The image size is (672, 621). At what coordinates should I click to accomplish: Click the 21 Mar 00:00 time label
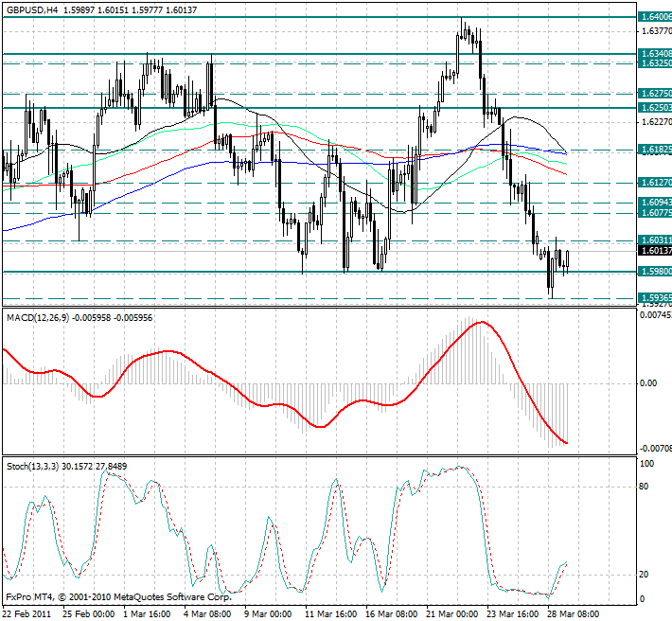(452, 614)
